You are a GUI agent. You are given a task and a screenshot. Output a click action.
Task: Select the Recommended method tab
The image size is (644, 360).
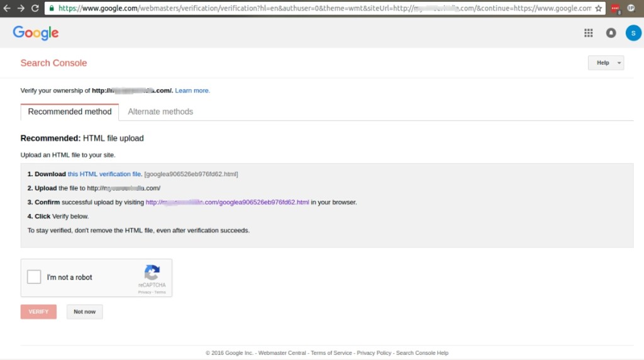click(x=70, y=112)
